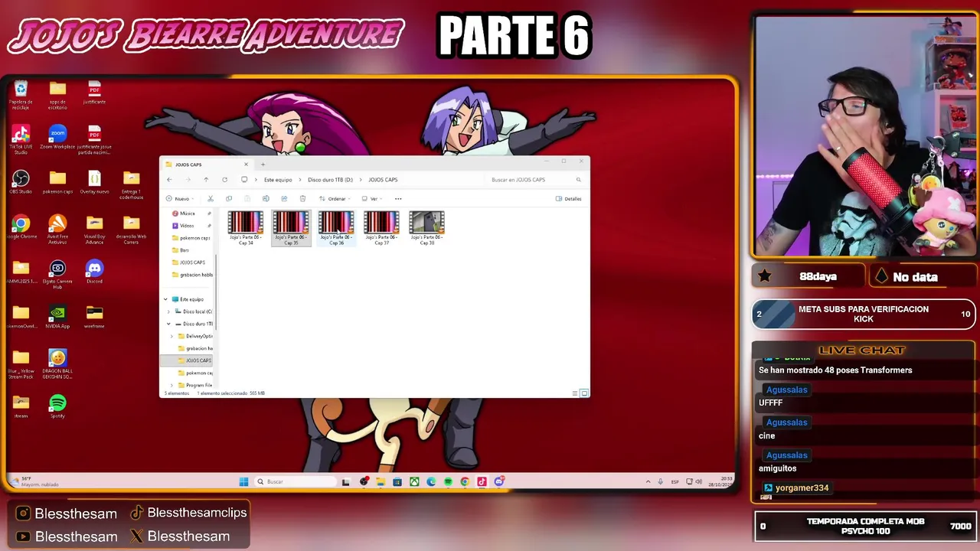Go back in File Explorer

(169, 180)
